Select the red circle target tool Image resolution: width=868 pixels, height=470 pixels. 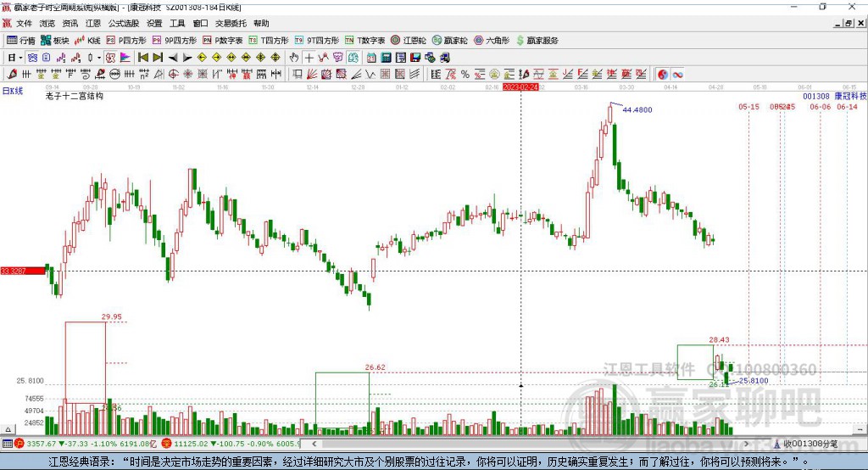(173, 75)
